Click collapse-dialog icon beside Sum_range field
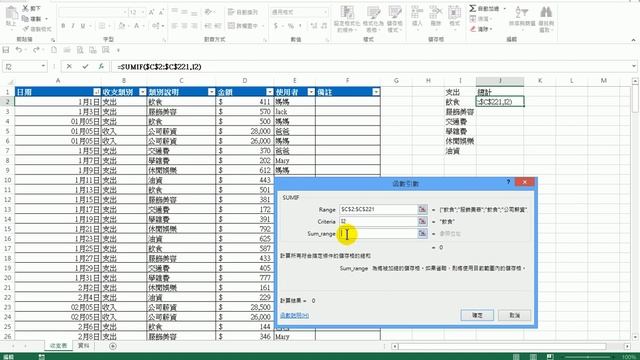This screenshot has width=640, height=360. pyautogui.click(x=422, y=234)
